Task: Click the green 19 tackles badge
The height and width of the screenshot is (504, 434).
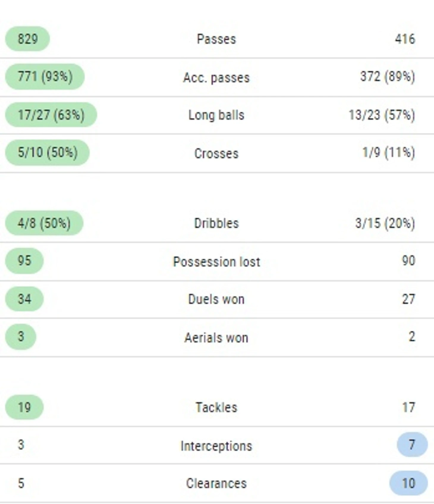Action: [24, 407]
